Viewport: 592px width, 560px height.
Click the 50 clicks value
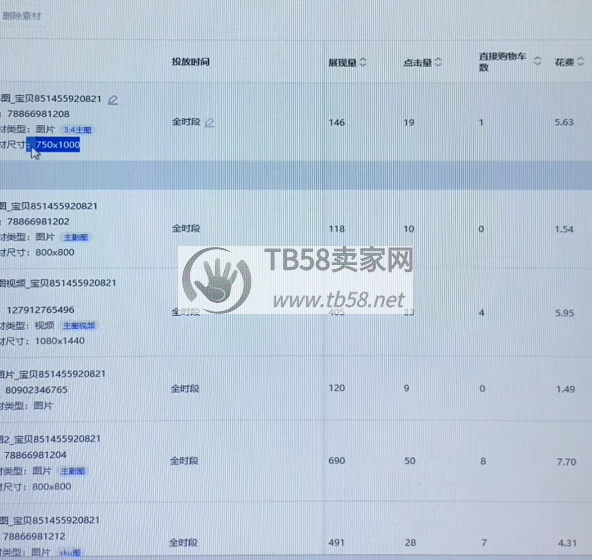point(410,461)
